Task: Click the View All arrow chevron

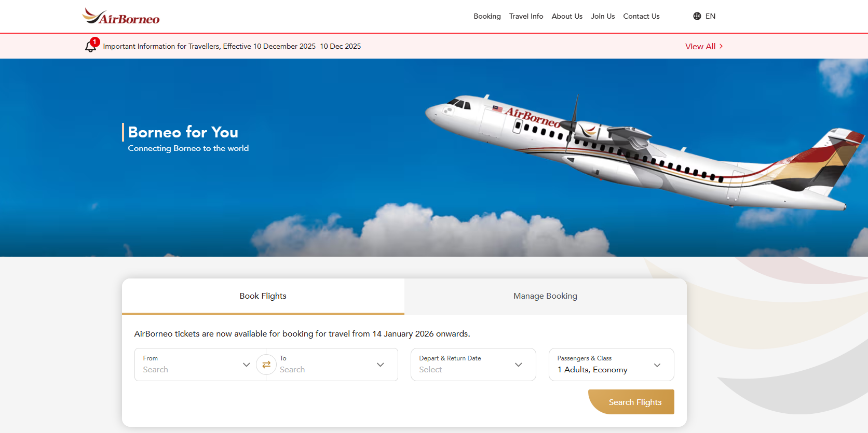Action: [721, 46]
